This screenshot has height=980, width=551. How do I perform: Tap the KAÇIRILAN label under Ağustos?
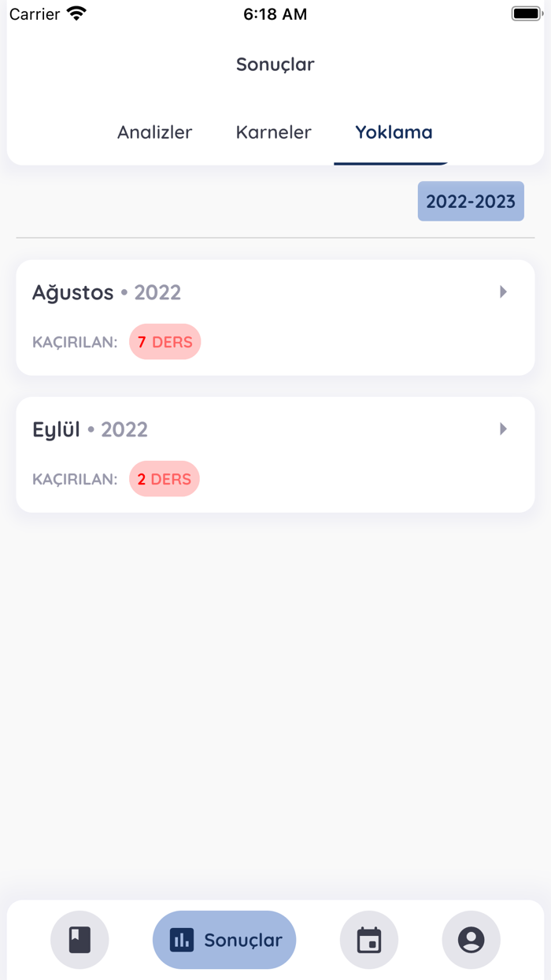(x=74, y=342)
